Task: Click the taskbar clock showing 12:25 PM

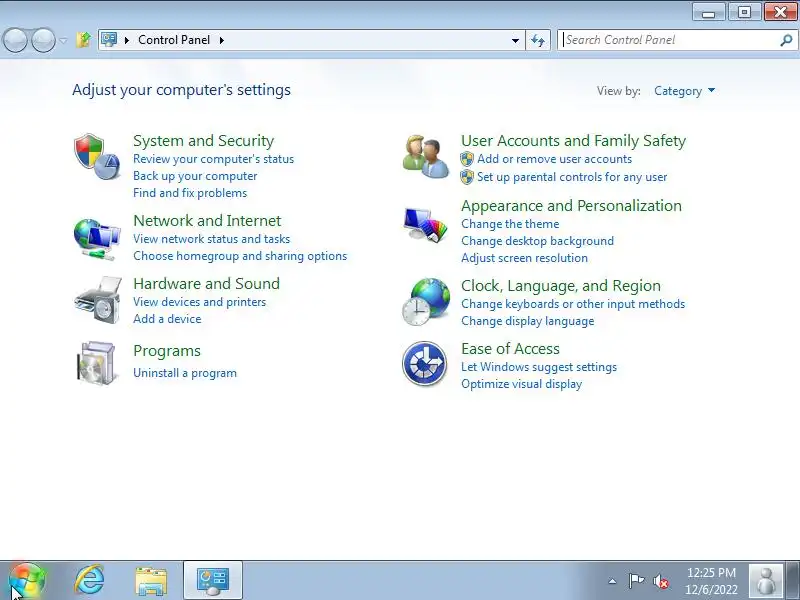Action: click(x=711, y=581)
